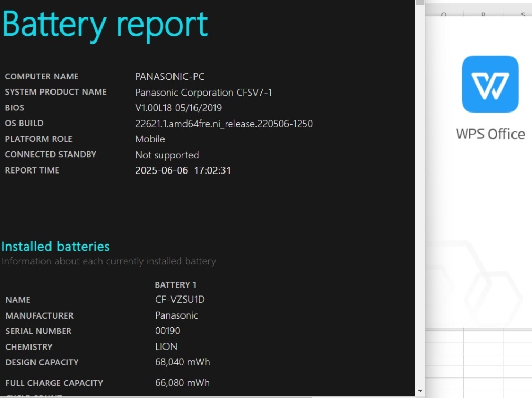Select BIOS version V1.00L18 05/16/2019
This screenshot has width=532, height=398.
pyautogui.click(x=178, y=108)
